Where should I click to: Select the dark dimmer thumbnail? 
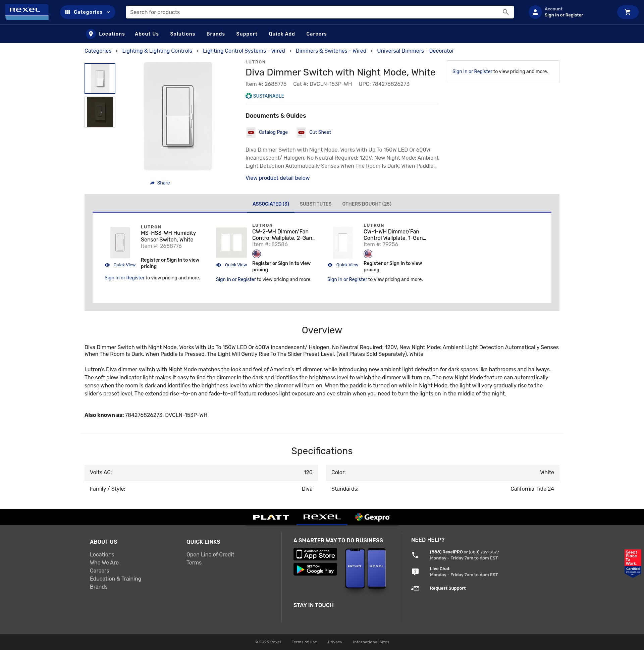point(100,112)
